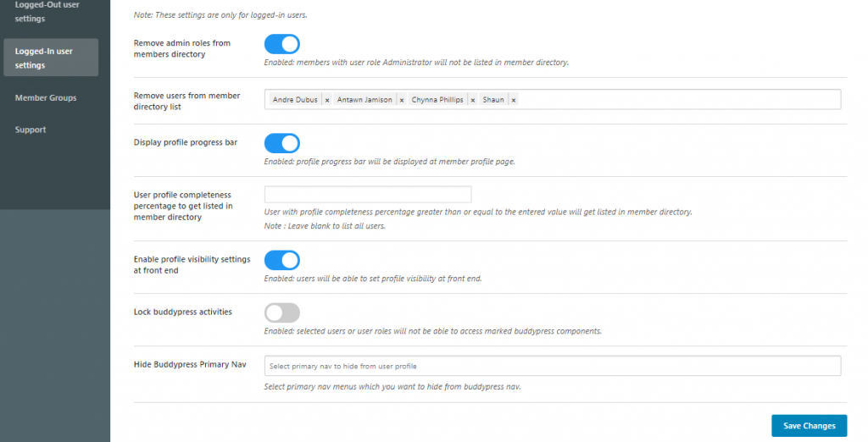Click 'User profile completeness percentage' label
The width and height of the screenshot is (868, 442).
point(183,206)
